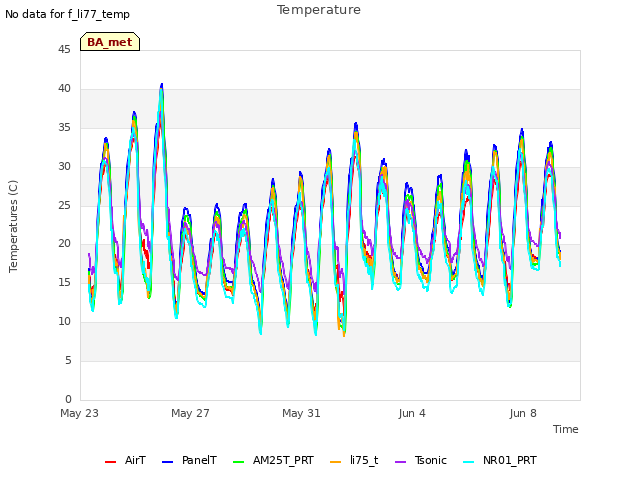Click the cyan NR01_PRT legend color marker
This screenshot has width=640, height=480.
(469, 462)
